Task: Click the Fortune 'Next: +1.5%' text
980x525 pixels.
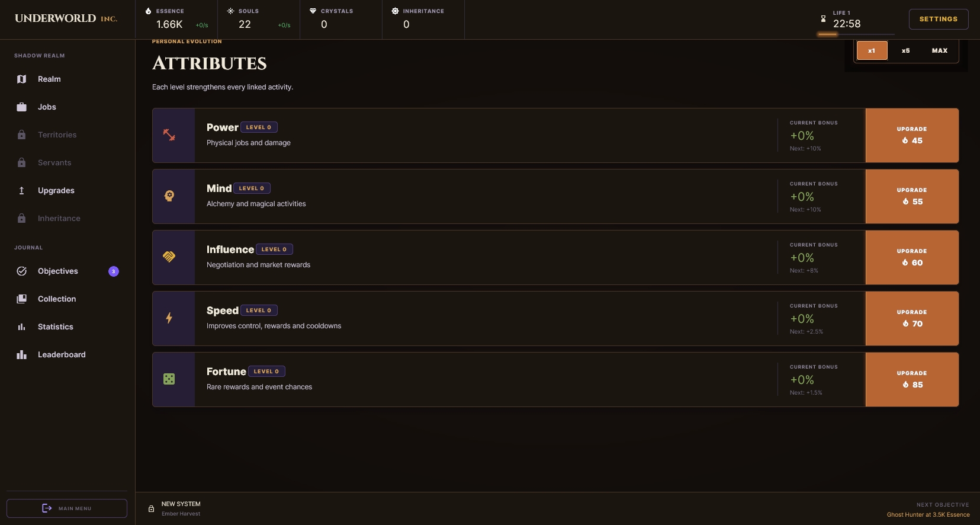Action: click(x=806, y=393)
